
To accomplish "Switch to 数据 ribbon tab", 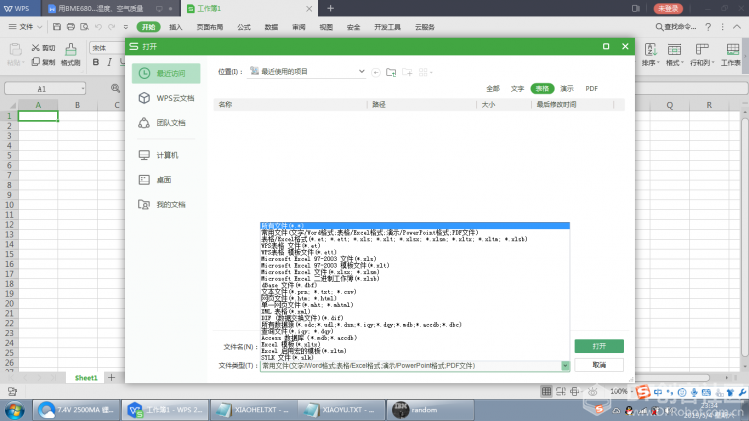I will [271, 27].
